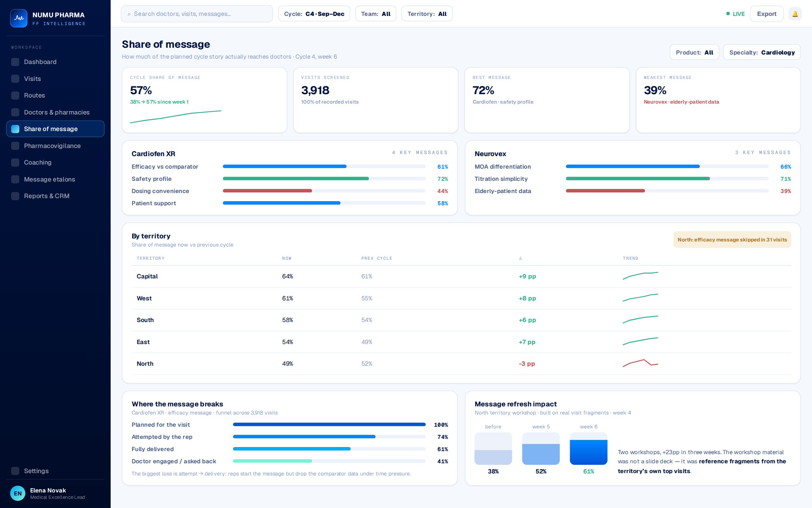812x508 pixels.
Task: Click the MOA differentiation message label
Action: click(x=502, y=167)
